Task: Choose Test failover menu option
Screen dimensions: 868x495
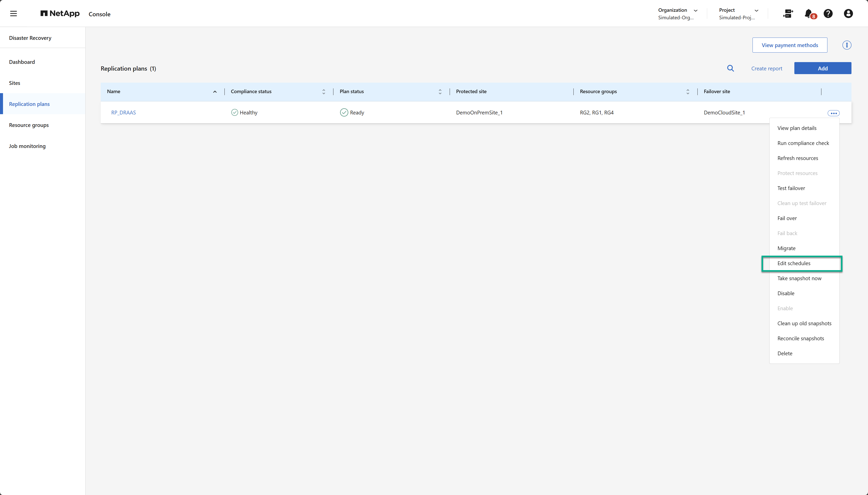Action: (791, 188)
